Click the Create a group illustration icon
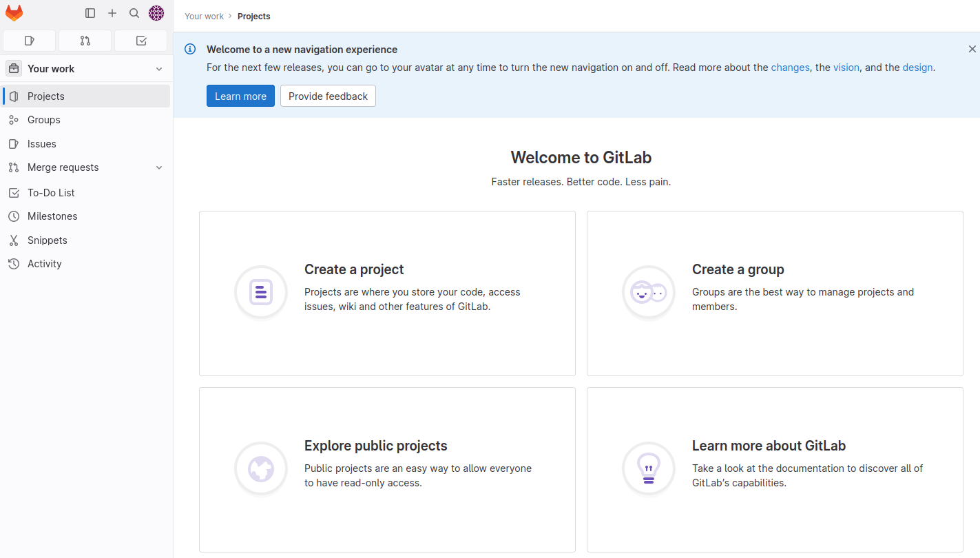The image size is (980, 558). 648,293
